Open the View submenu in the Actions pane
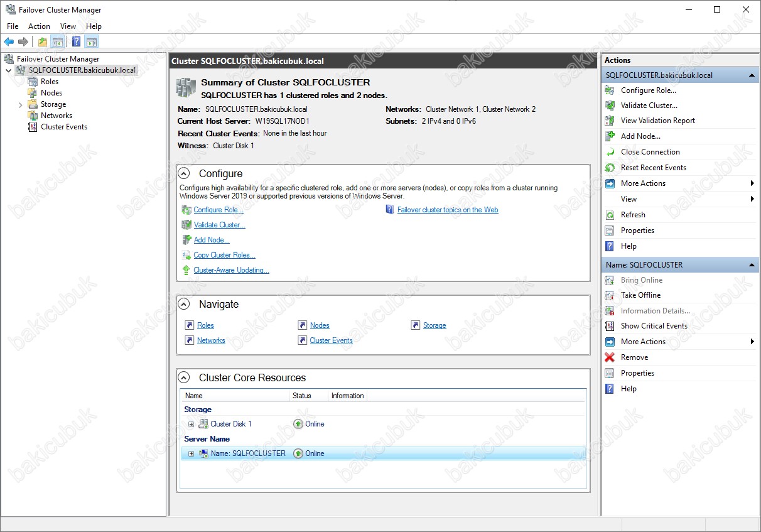This screenshot has height=532, width=761. click(x=629, y=199)
